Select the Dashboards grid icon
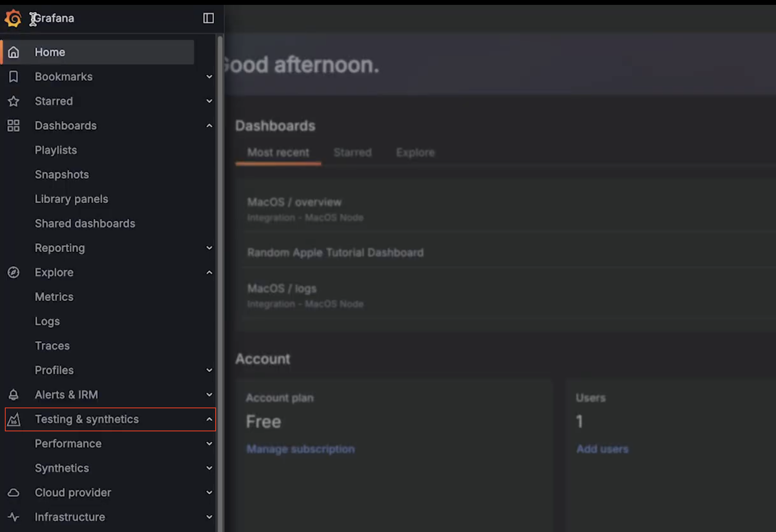Viewport: 776px width, 532px height. [x=13, y=126]
